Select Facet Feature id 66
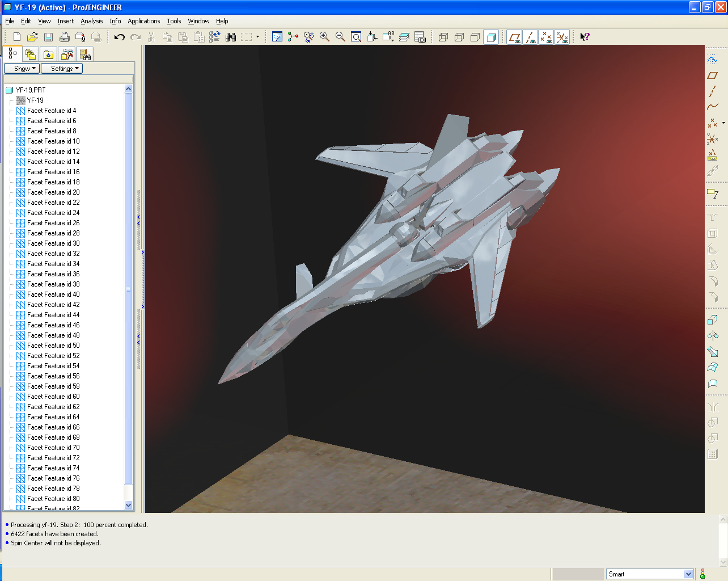 (53, 427)
